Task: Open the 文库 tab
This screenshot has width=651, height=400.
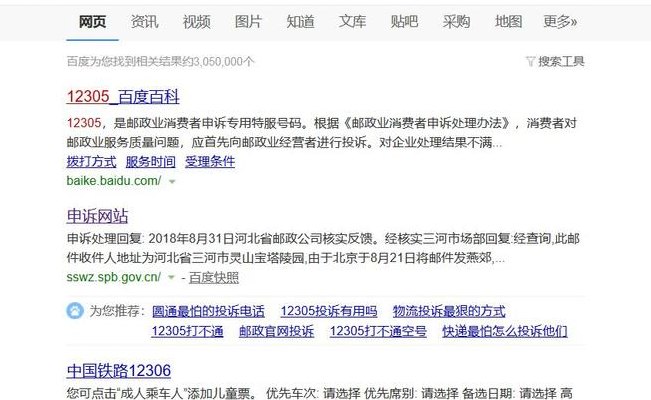Action: pyautogui.click(x=352, y=22)
